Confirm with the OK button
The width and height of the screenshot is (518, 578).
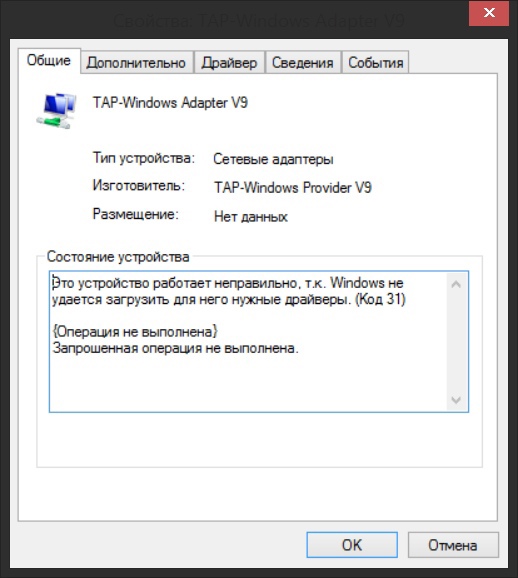(352, 545)
